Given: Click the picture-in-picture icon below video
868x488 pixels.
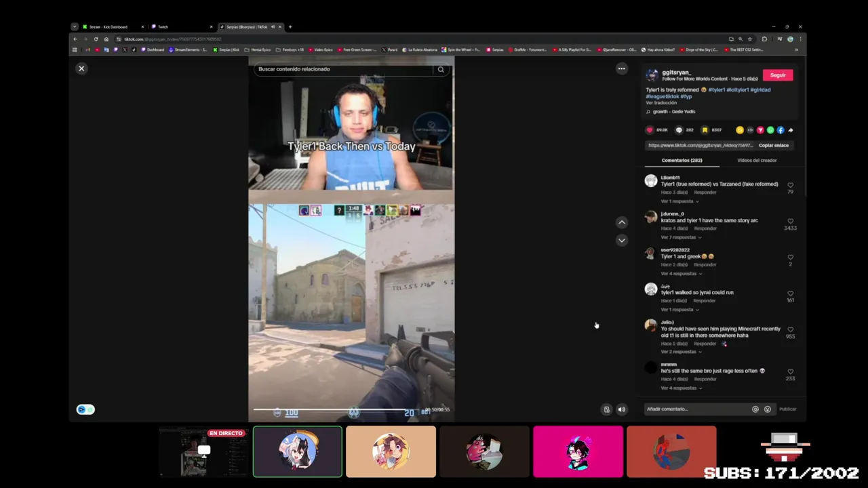Looking at the screenshot, I should [607, 409].
